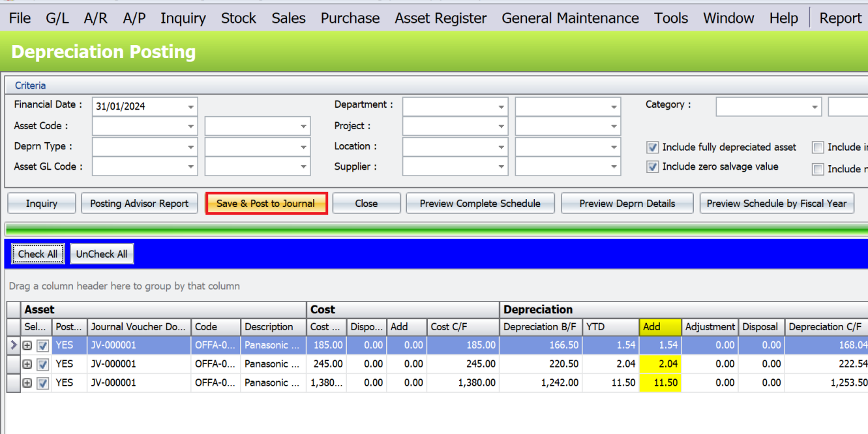This screenshot has width=868, height=434.
Task: Open the Asset Register menu
Action: 441,18
